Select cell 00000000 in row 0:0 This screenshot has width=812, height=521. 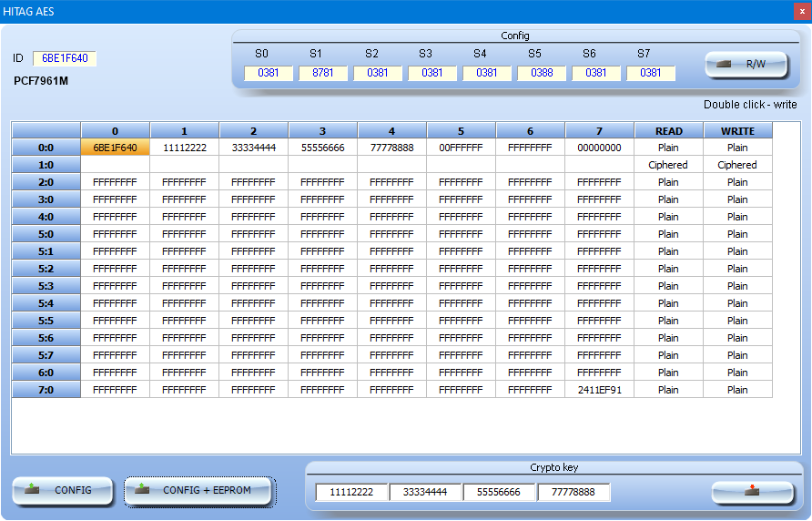point(599,148)
